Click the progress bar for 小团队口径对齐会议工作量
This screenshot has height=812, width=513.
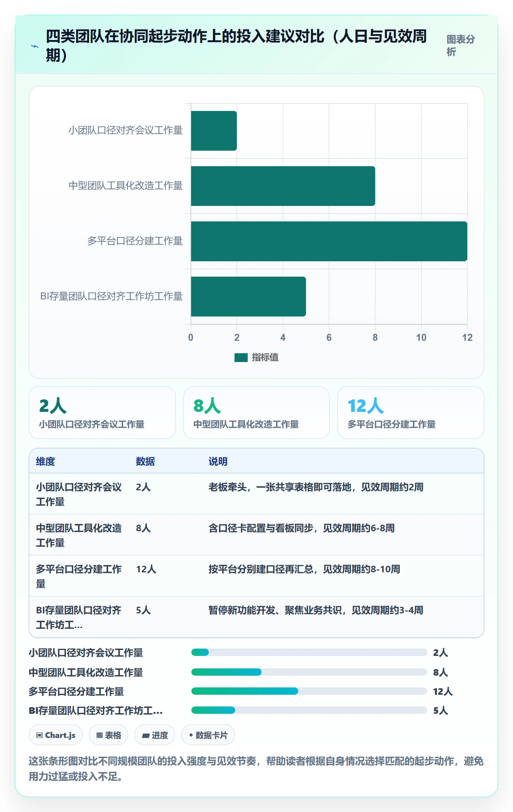[x=309, y=652]
